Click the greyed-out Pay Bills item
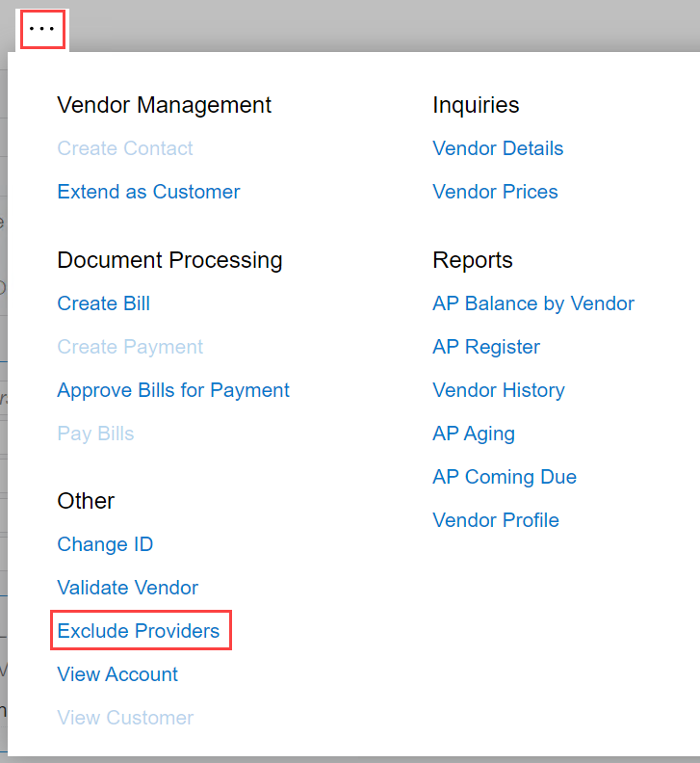The width and height of the screenshot is (700, 763). [95, 434]
